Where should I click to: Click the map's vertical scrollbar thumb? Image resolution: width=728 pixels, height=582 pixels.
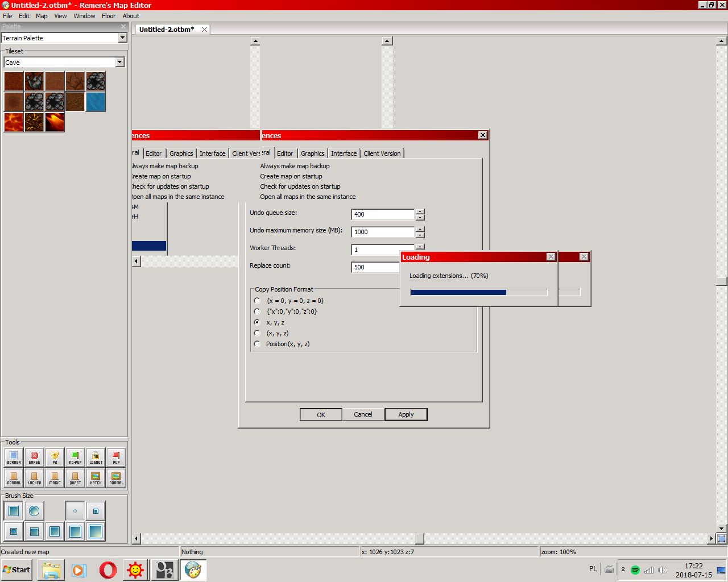pos(722,281)
